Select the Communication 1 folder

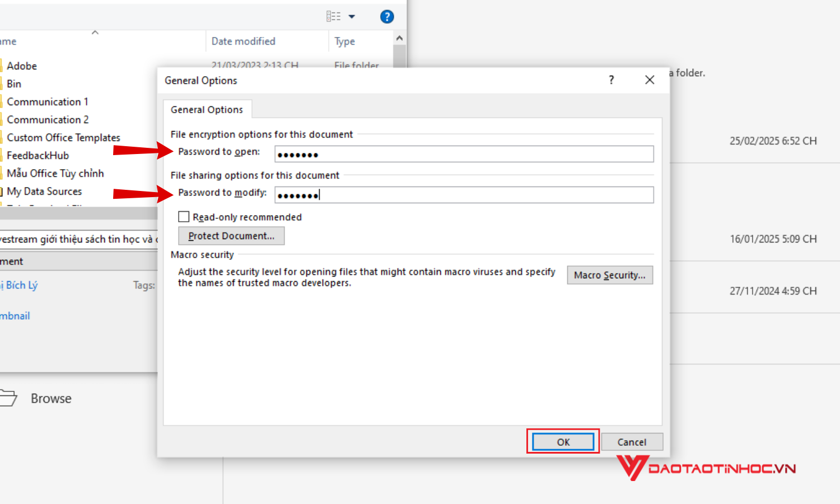coord(48,102)
